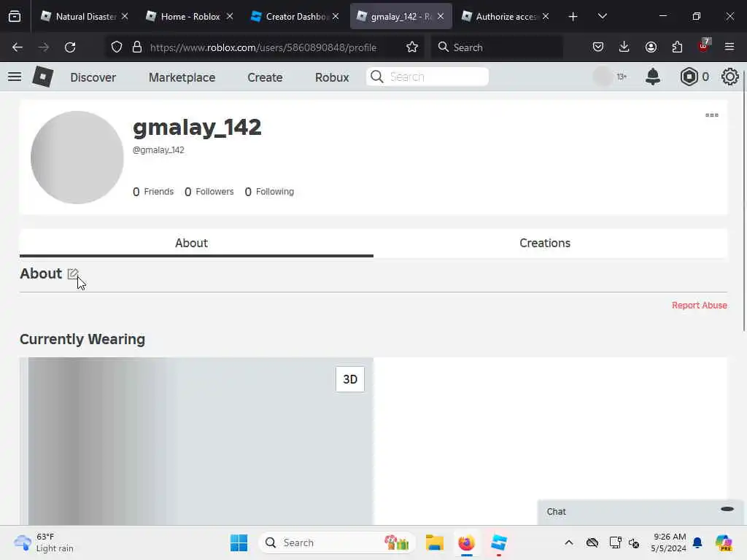Click the edit About pencil icon

pos(73,274)
